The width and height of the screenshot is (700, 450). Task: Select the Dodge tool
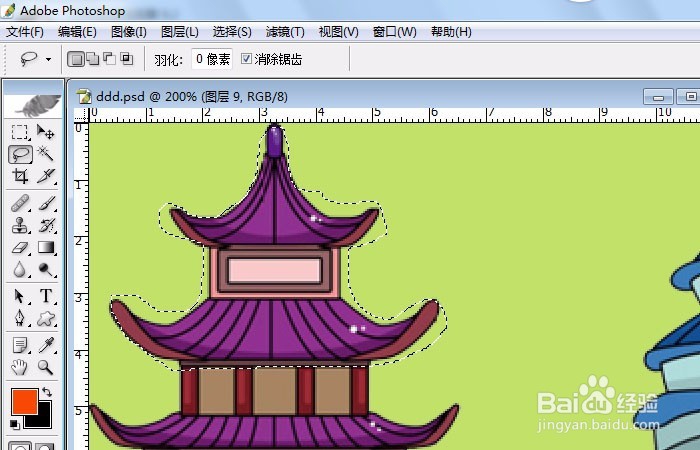click(x=46, y=269)
